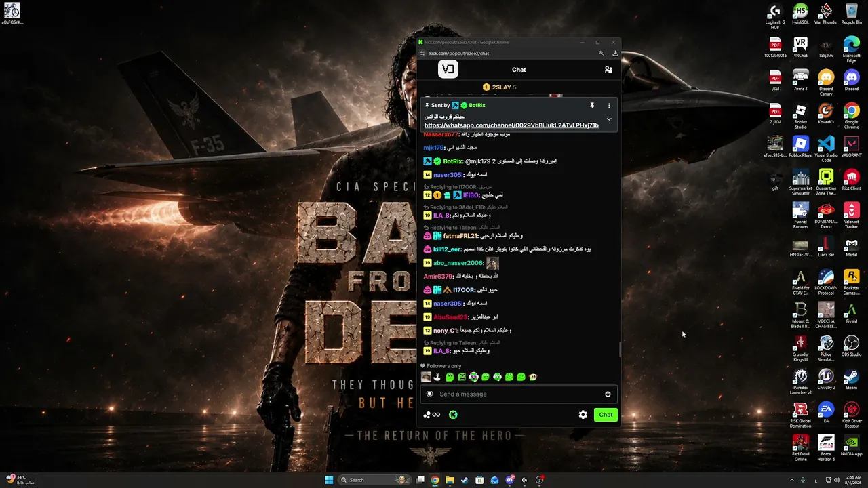Select Arma 3 desktop shortcut
The width and height of the screenshot is (868, 488).
(801, 81)
